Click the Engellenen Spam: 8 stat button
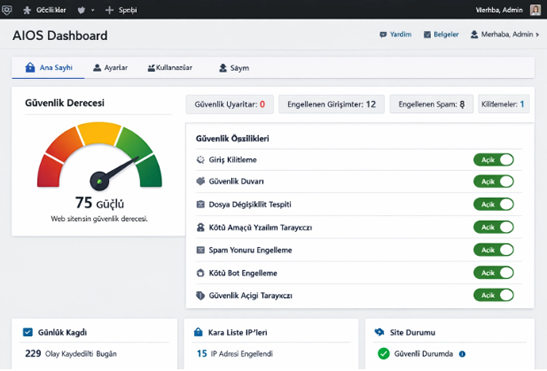 [431, 104]
